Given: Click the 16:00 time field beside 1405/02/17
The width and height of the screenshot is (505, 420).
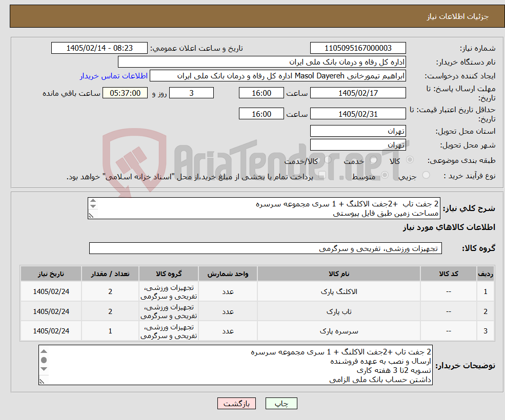Looking at the screenshot, I should pyautogui.click(x=261, y=93).
